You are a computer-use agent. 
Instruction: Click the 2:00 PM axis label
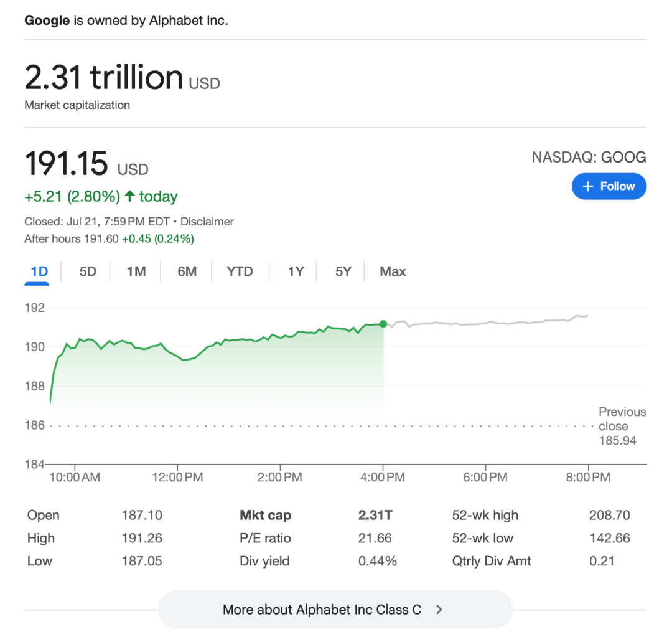click(x=280, y=477)
